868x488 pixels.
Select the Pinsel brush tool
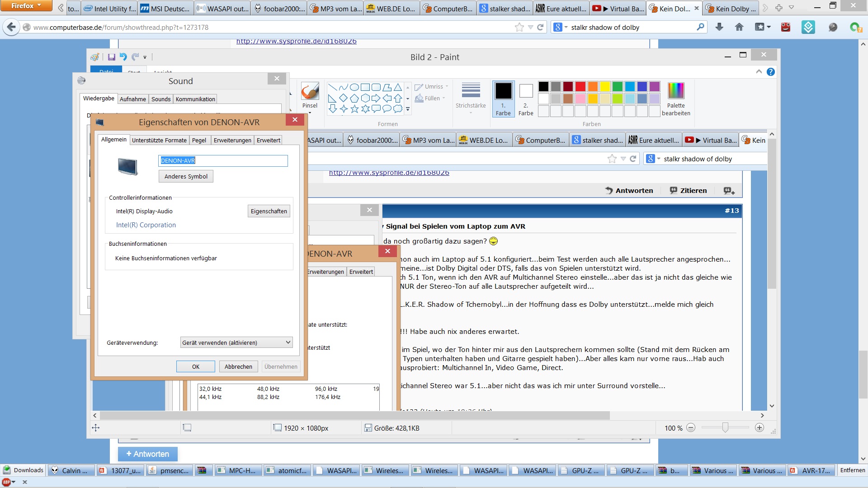(x=310, y=95)
